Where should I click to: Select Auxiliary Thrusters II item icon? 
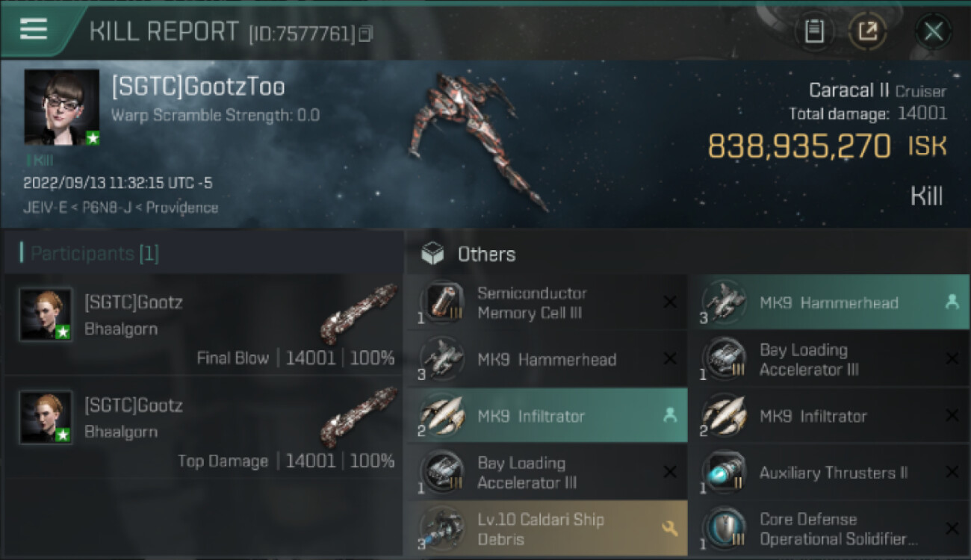click(724, 473)
